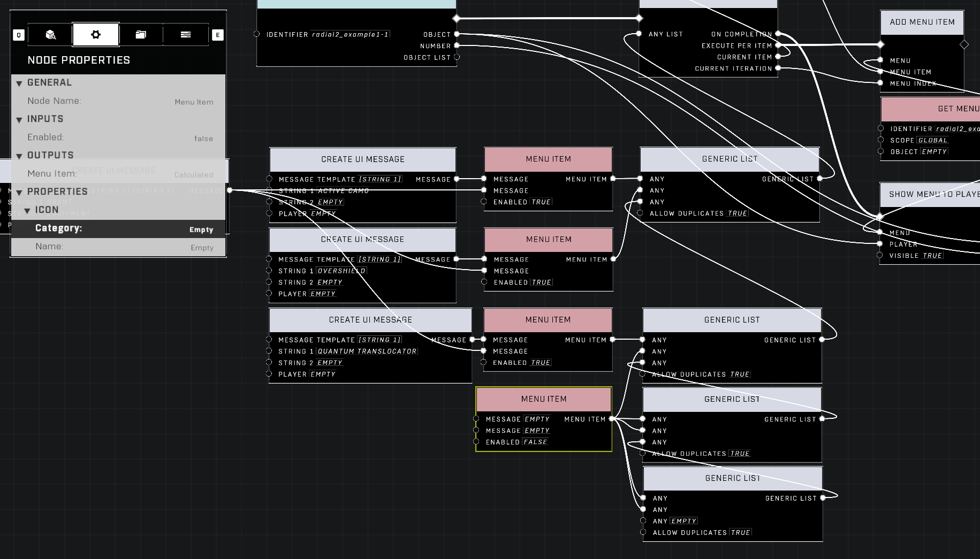Click the Menu Item Calculated output value
This screenshot has width=980, height=559.
[x=194, y=175]
